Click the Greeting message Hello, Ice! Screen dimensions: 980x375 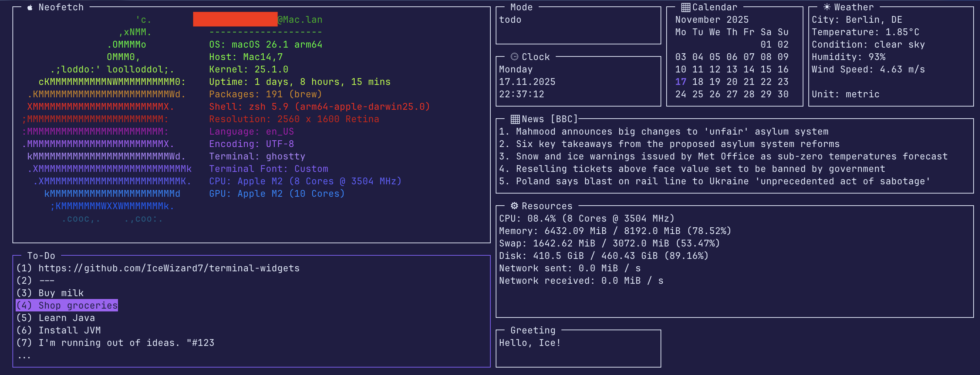tap(529, 342)
